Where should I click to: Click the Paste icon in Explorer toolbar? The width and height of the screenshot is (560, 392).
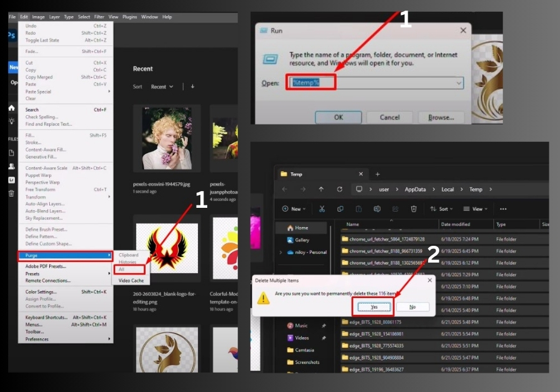[x=358, y=209]
